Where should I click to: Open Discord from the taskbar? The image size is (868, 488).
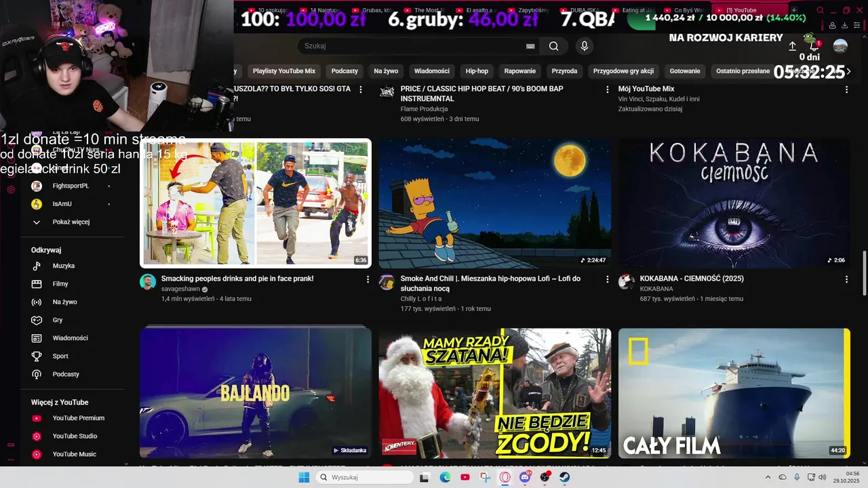click(525, 477)
